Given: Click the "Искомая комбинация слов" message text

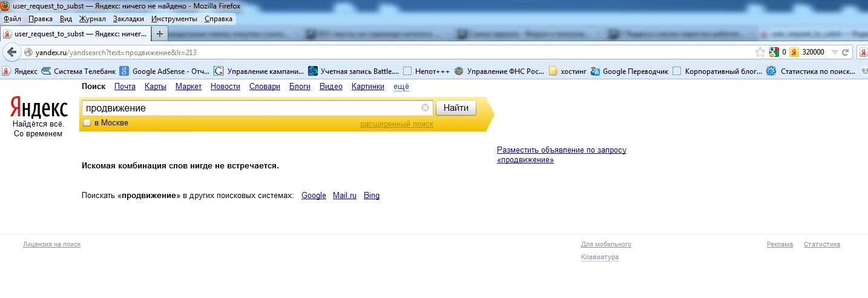Looking at the screenshot, I should click(x=180, y=165).
